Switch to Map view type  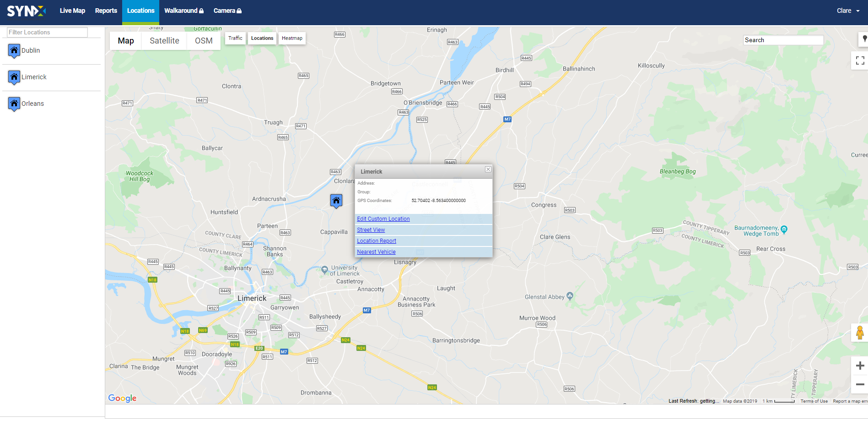pos(126,41)
